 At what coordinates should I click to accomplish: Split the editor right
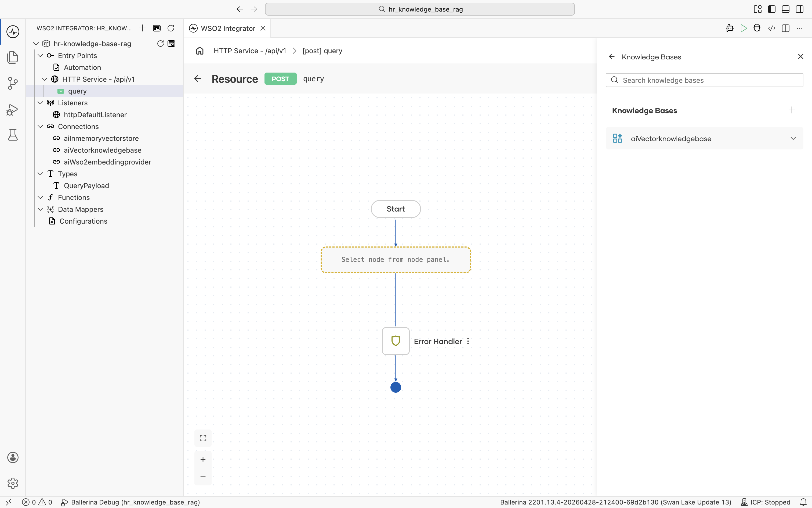click(785, 28)
